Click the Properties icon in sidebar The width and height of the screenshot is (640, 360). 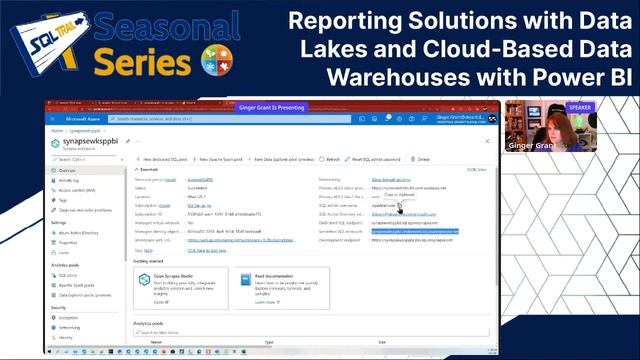click(x=53, y=242)
